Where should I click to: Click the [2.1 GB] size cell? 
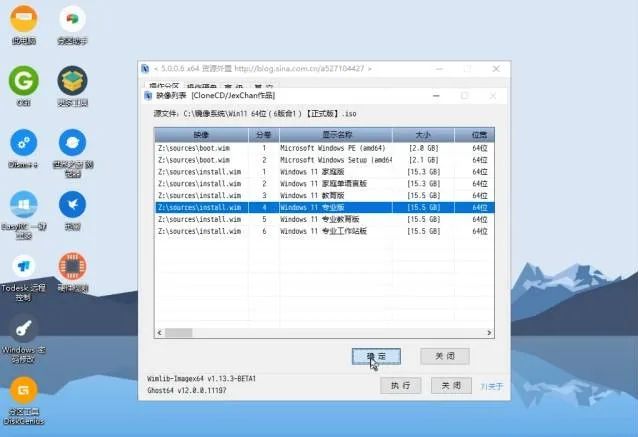[x=424, y=160]
